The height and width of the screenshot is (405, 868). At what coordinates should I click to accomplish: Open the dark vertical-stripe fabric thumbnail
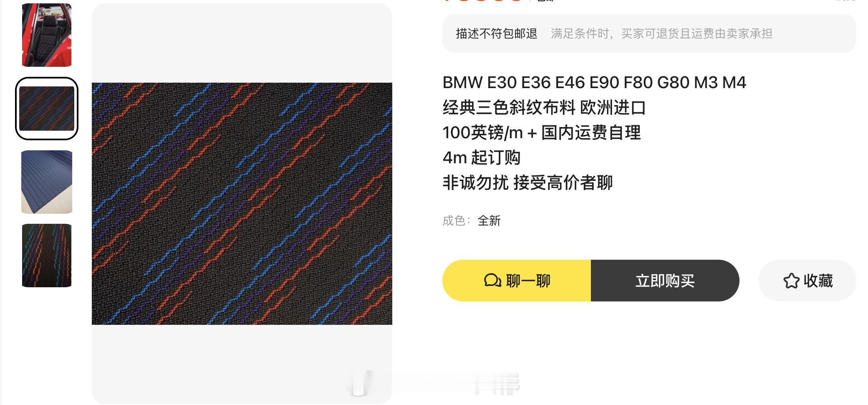pos(47,256)
